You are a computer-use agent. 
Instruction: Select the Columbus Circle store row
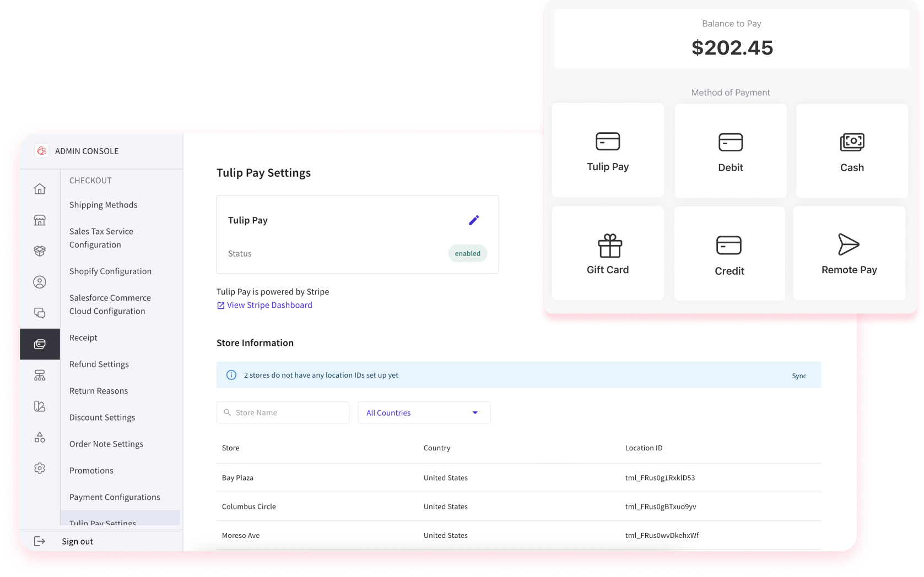coord(518,507)
